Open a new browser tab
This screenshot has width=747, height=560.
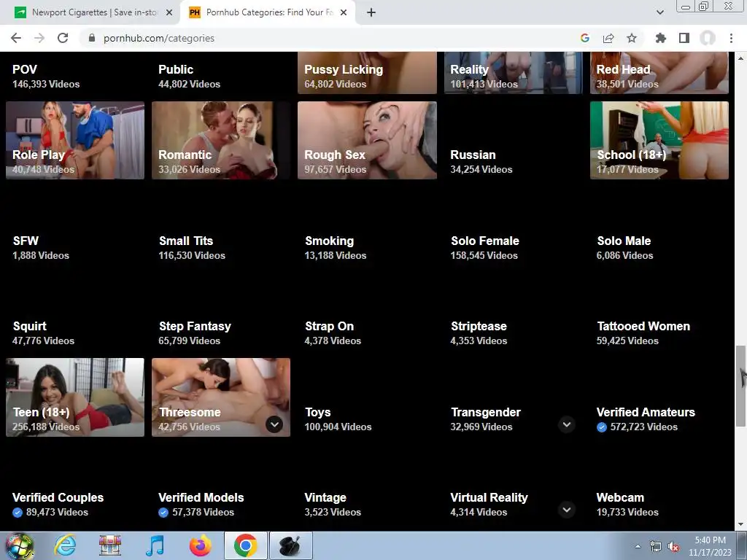pos(371,12)
